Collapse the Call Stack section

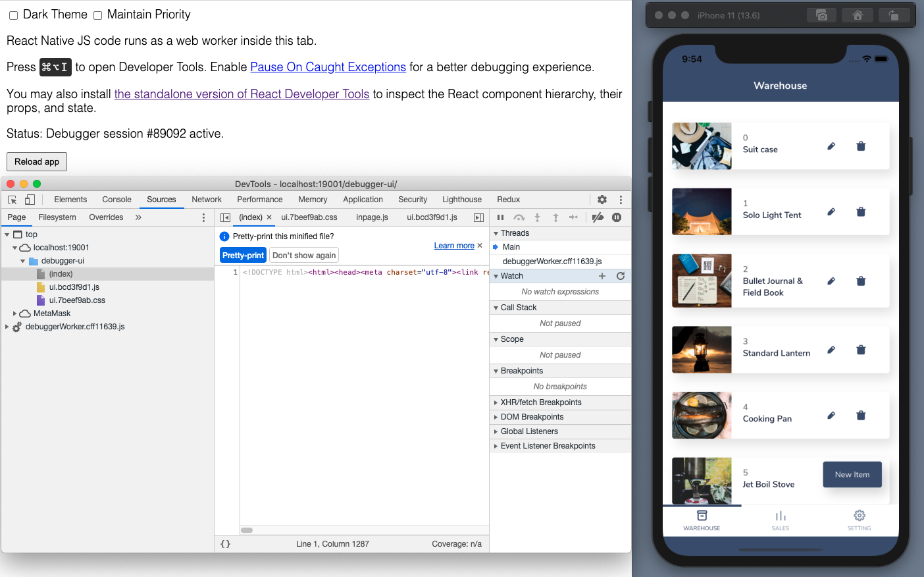click(x=496, y=307)
